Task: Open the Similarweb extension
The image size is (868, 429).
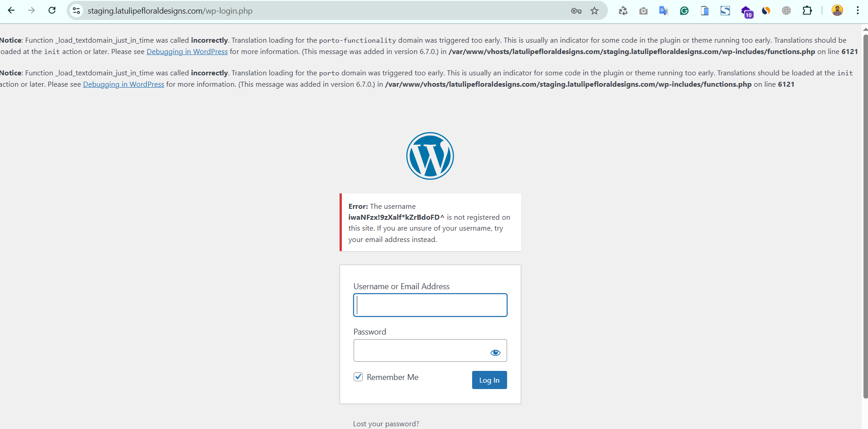Action: [x=766, y=11]
